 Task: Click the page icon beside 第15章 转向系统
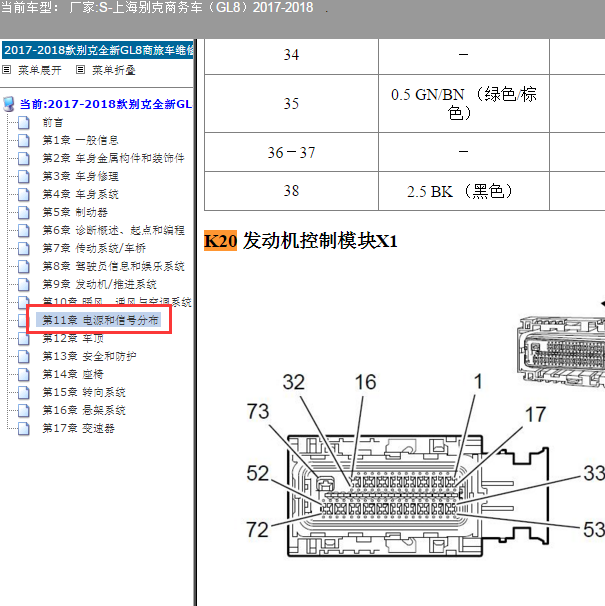coord(24,392)
